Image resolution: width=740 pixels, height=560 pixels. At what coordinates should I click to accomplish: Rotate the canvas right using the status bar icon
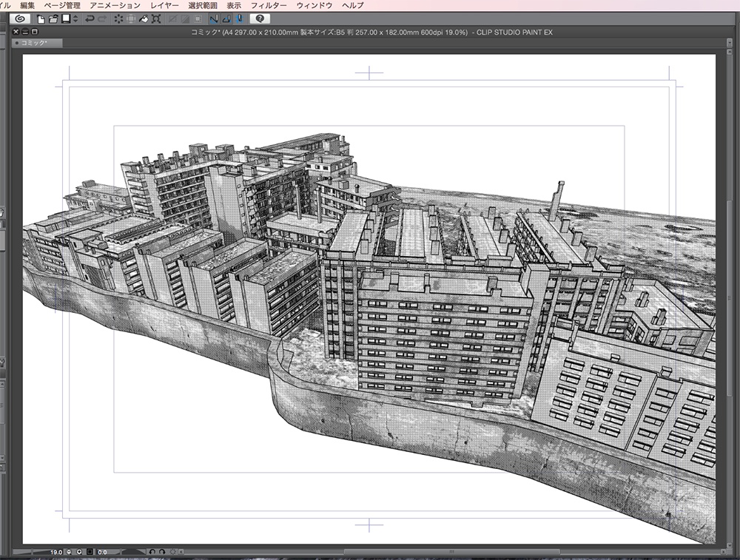[x=162, y=553]
